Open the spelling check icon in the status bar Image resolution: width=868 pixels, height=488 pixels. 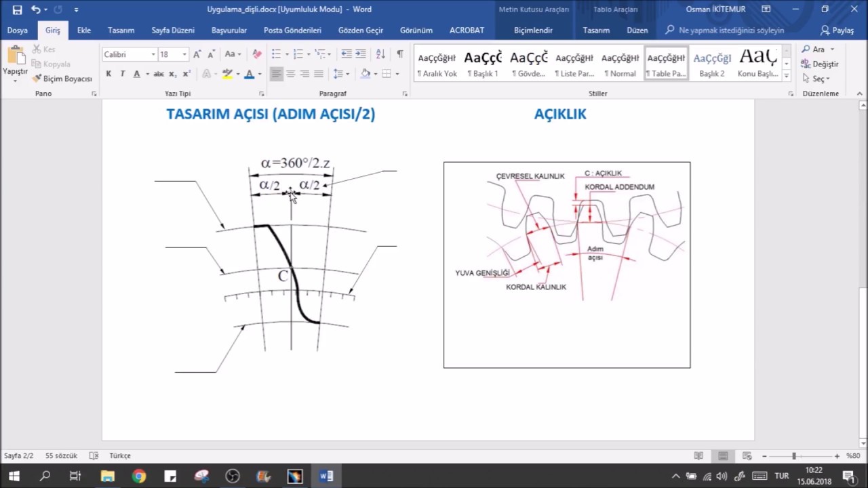[94, 455]
